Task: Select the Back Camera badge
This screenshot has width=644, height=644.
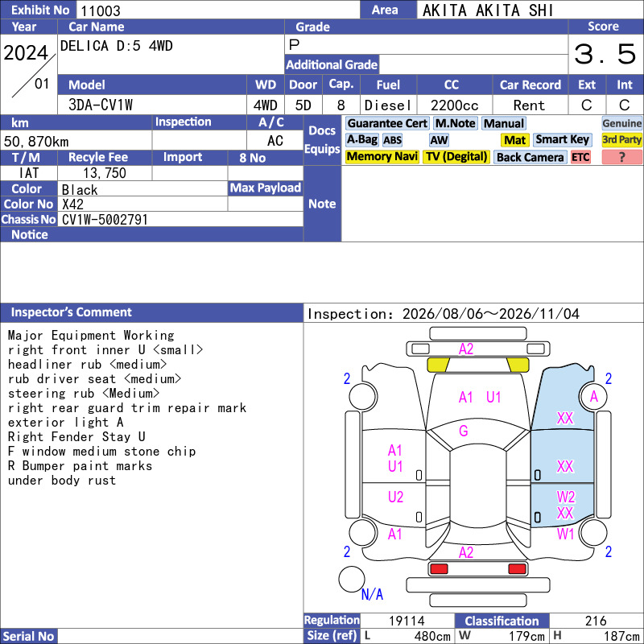Action: tap(530, 157)
